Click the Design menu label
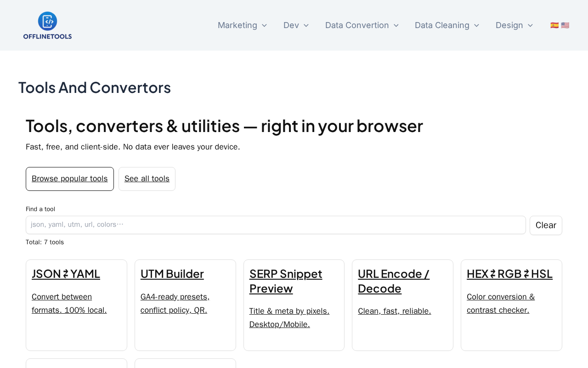 [x=509, y=25]
